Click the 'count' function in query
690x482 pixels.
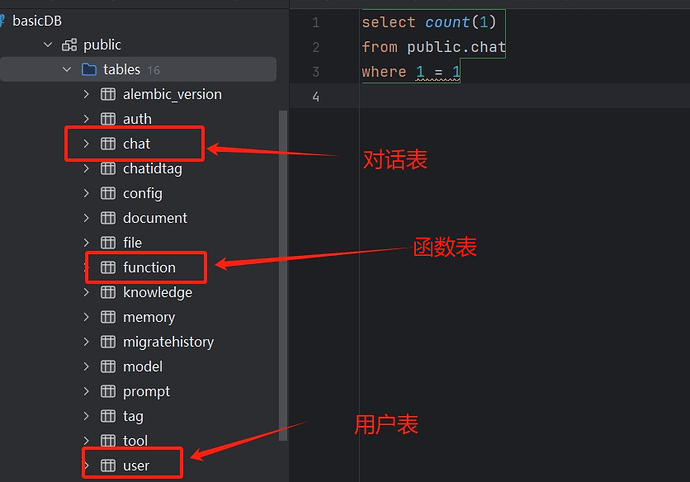447,22
